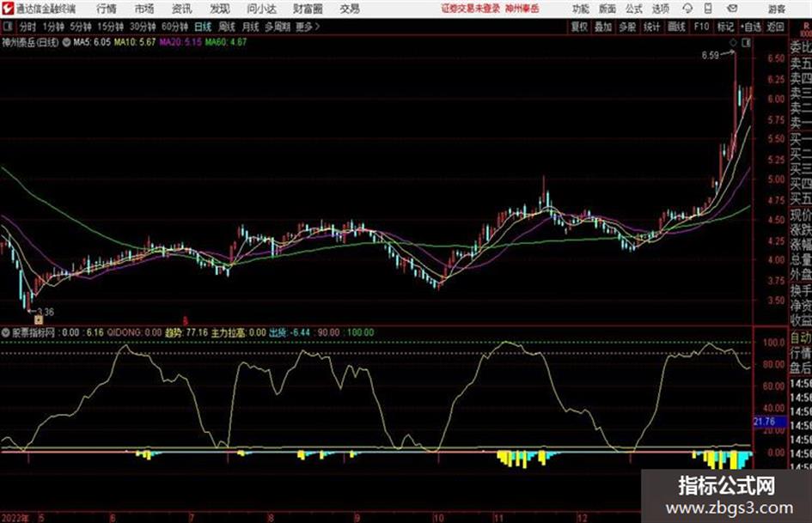Click the QIDONG: 0.00 indicator value
812x523 pixels.
click(134, 332)
